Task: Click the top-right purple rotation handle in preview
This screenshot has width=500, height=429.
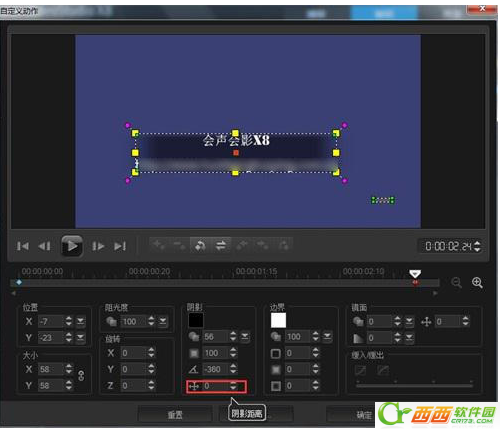Action: (x=344, y=125)
